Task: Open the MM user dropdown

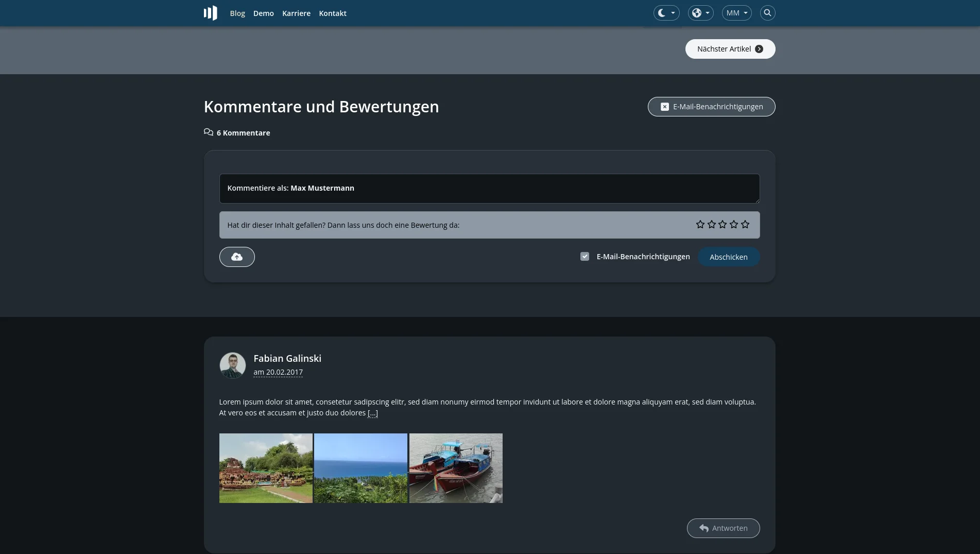Action: [x=736, y=12]
